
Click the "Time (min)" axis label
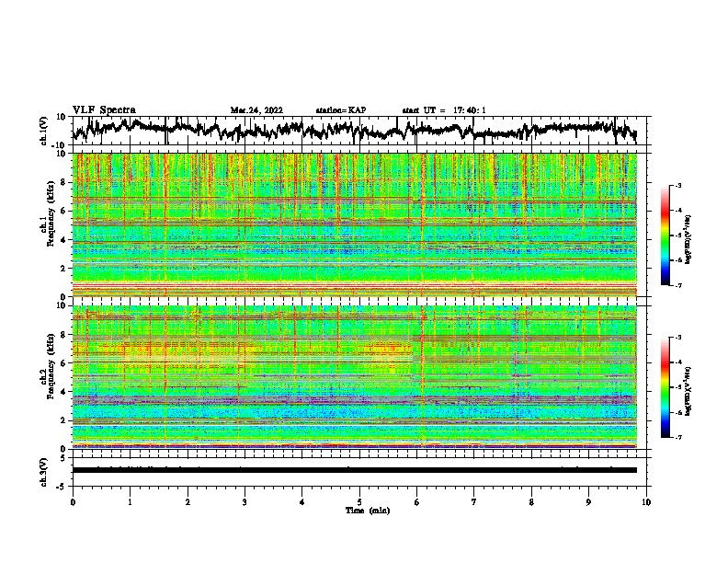pos(368,511)
